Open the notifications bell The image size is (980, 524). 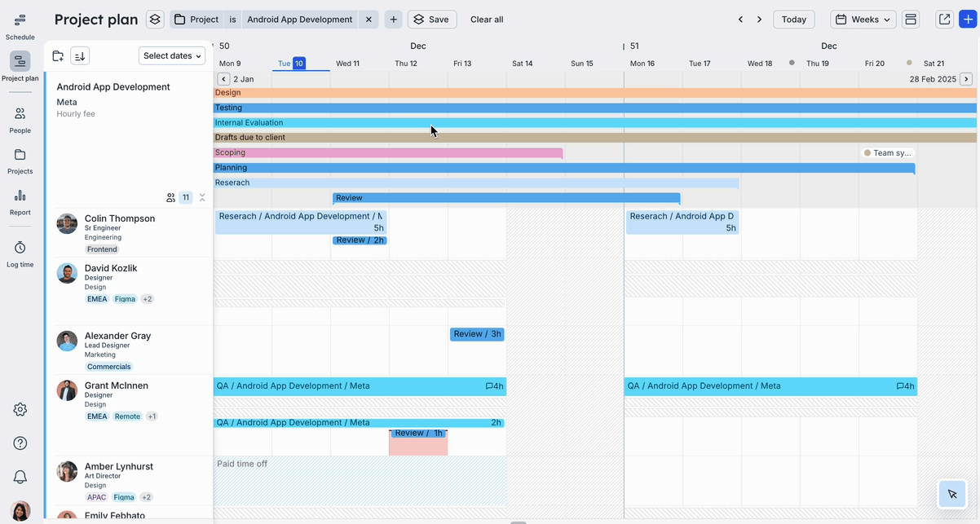[x=20, y=477]
